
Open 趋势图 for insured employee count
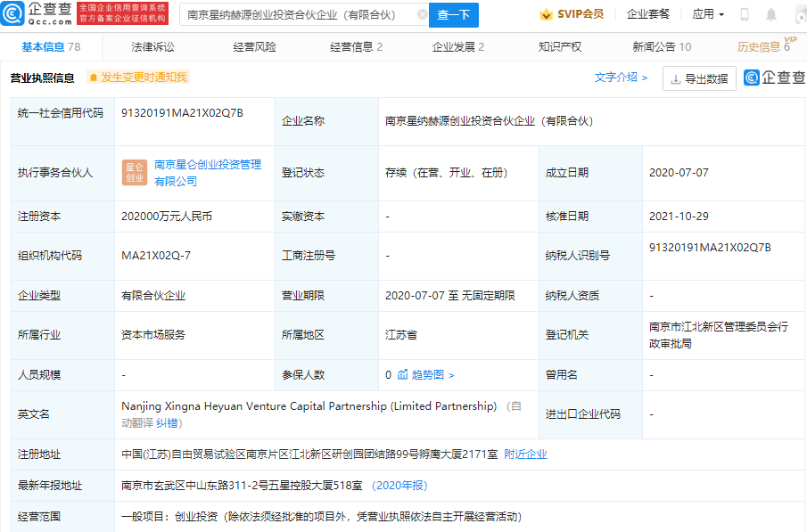(x=426, y=375)
